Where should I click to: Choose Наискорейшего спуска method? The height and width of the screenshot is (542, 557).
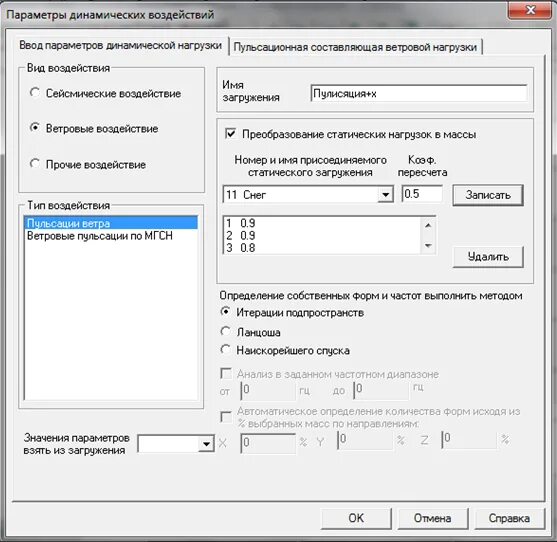coord(225,350)
